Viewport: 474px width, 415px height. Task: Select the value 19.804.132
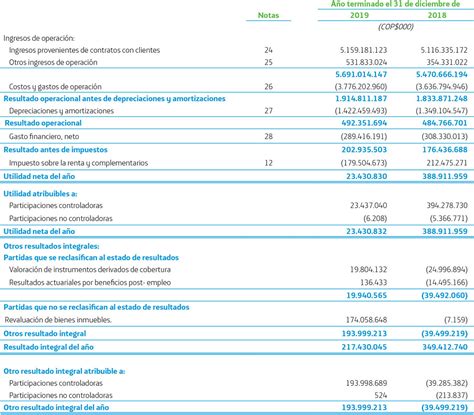pyautogui.click(x=369, y=269)
